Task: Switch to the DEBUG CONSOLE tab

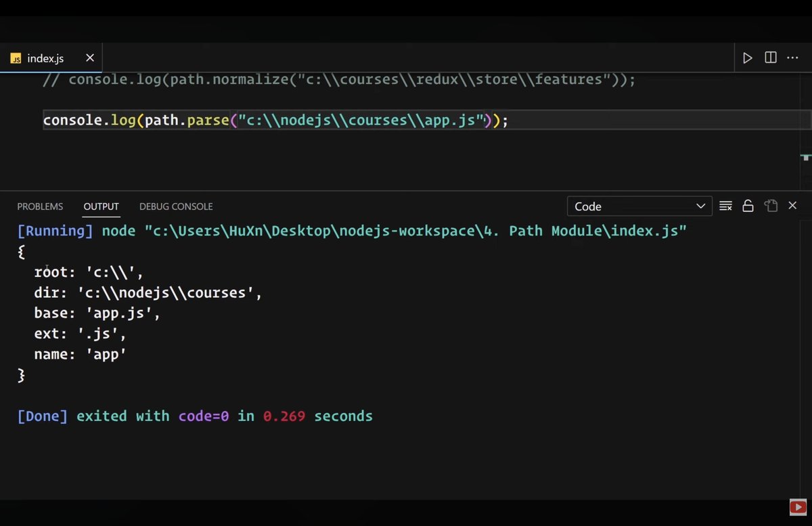Action: pos(176,206)
